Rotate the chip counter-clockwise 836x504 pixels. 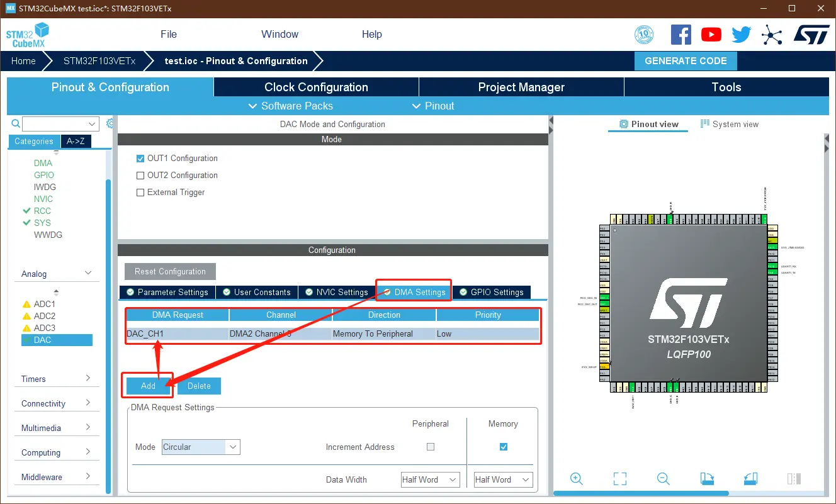(x=750, y=479)
